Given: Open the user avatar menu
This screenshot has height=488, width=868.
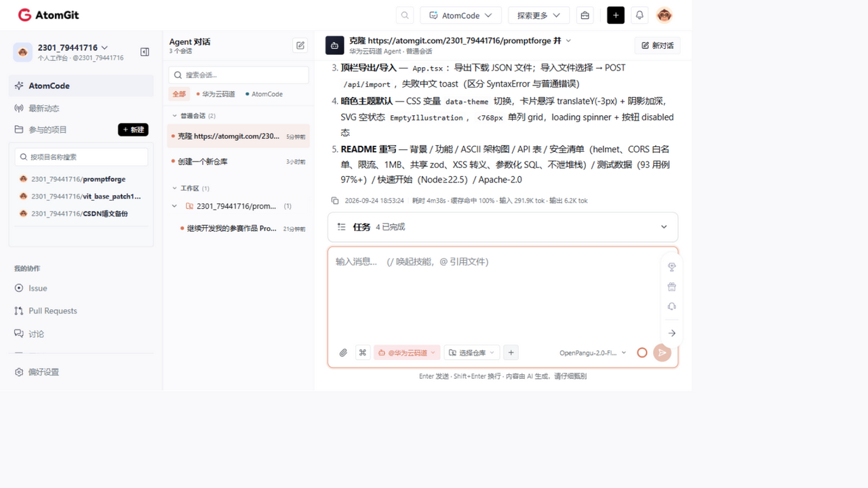Looking at the screenshot, I should click(665, 15).
